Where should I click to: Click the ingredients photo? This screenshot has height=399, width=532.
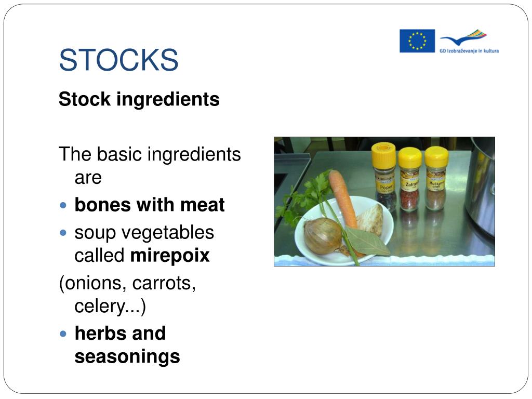[384, 202]
